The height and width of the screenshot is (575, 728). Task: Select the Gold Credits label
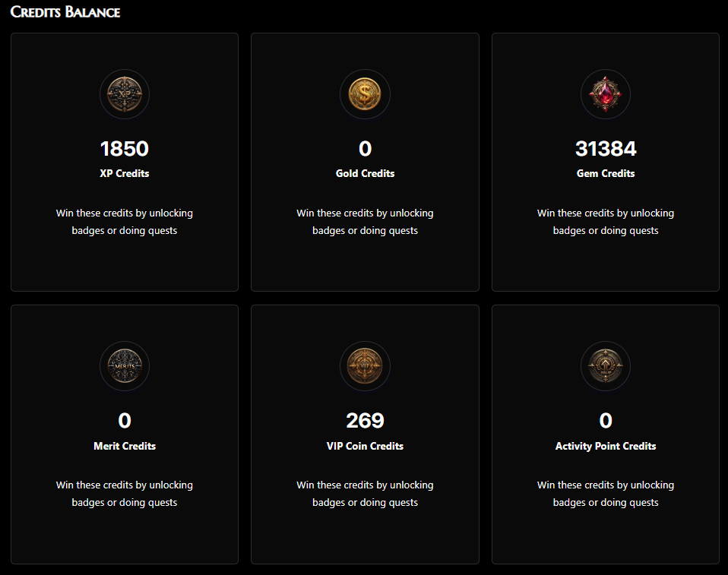coord(365,173)
